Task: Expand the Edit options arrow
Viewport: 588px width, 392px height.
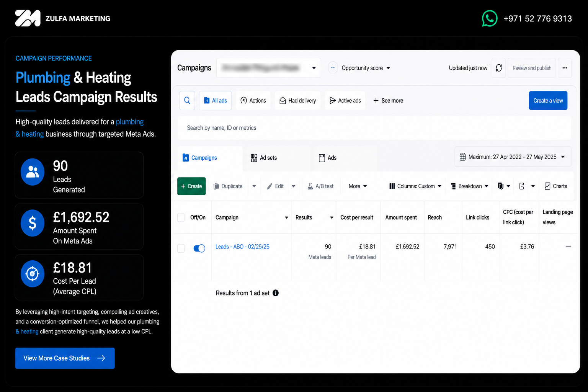Action: pyautogui.click(x=294, y=186)
